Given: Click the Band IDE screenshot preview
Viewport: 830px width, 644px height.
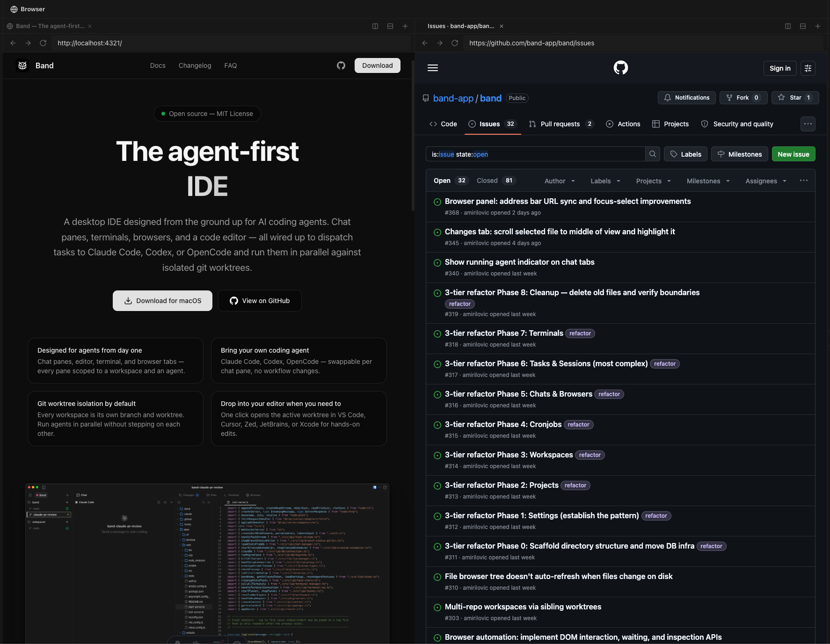Looking at the screenshot, I should (x=207, y=564).
